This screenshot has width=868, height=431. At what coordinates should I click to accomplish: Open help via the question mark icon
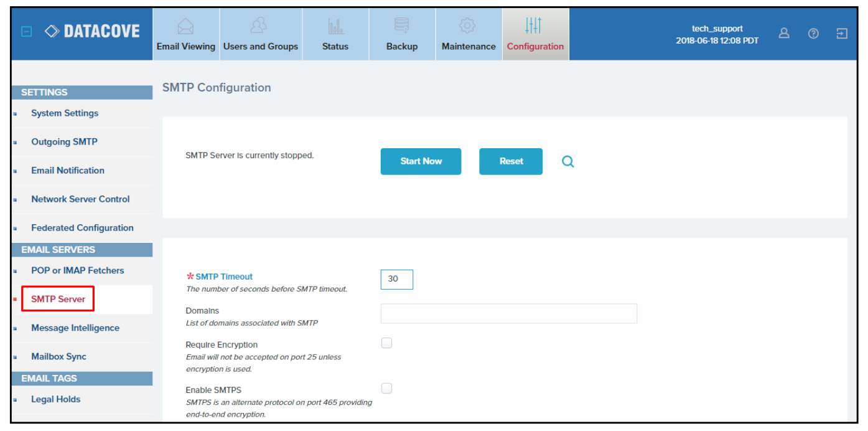813,34
